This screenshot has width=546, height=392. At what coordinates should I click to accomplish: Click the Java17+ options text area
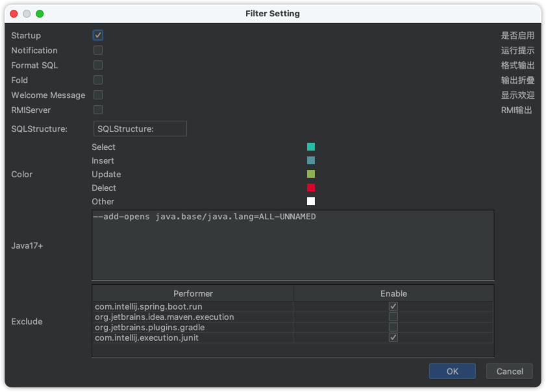point(293,245)
